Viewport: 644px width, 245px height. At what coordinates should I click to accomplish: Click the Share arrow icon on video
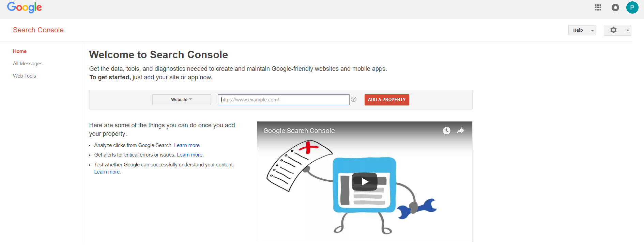(461, 131)
